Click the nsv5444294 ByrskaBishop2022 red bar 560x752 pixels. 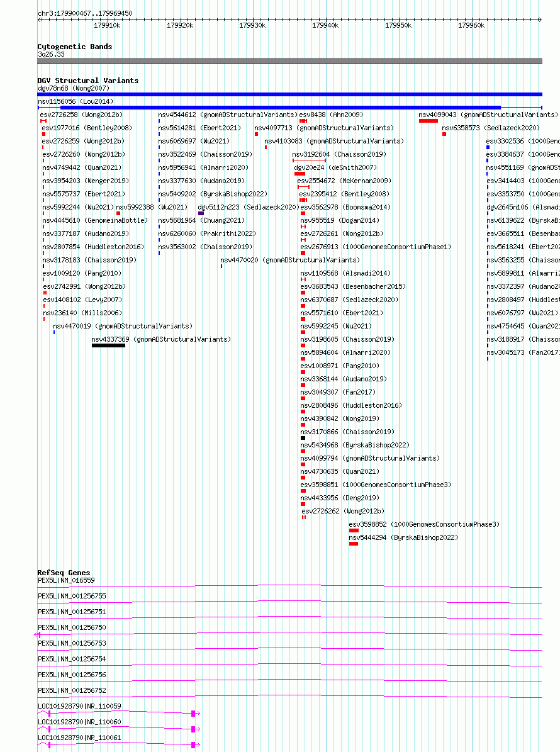pos(354,544)
